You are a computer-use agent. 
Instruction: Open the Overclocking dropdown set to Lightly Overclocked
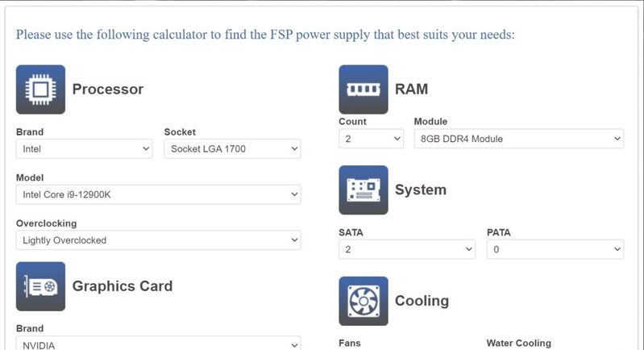coord(159,240)
